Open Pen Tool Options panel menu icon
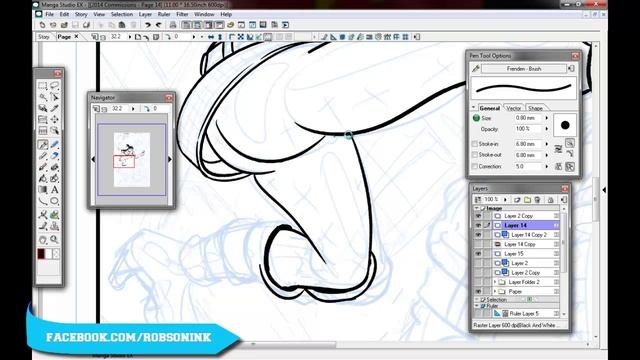 (x=571, y=69)
